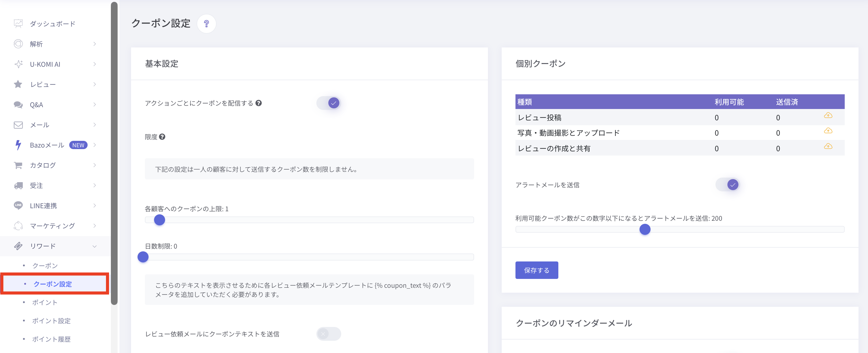The image size is (868, 353).
Task: Open ポイント履歴 link in sidebar
Action: coord(51,339)
